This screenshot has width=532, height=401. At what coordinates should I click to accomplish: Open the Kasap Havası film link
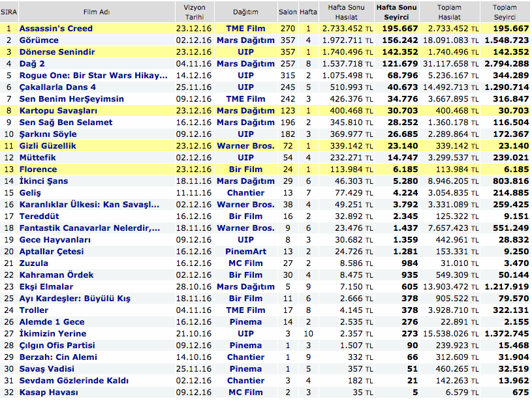point(48,393)
